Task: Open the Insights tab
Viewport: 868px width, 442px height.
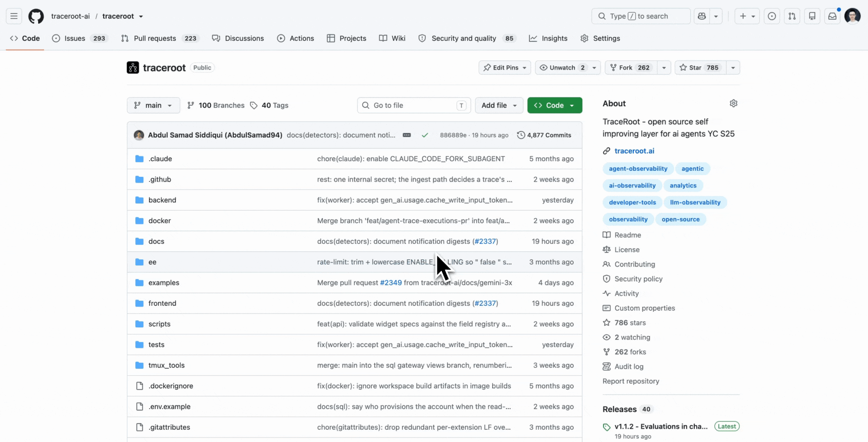Action: point(548,38)
